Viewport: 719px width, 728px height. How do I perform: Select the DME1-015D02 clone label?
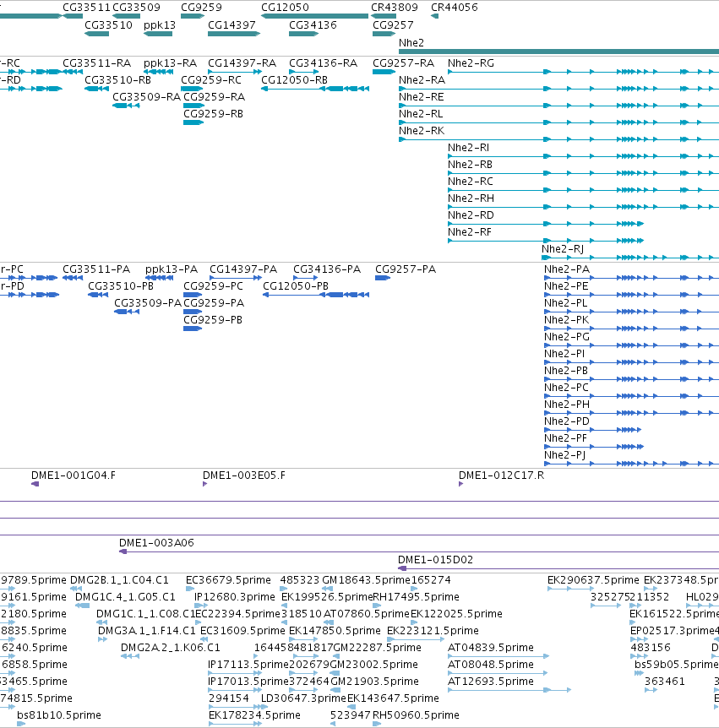tap(436, 560)
